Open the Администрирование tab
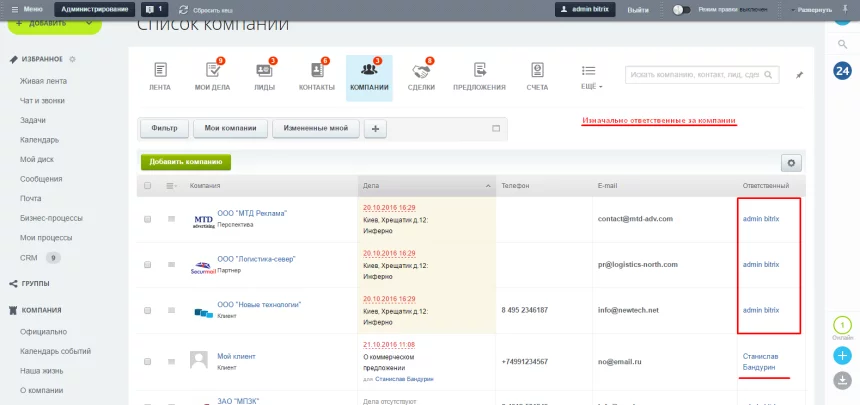 pyautogui.click(x=93, y=9)
